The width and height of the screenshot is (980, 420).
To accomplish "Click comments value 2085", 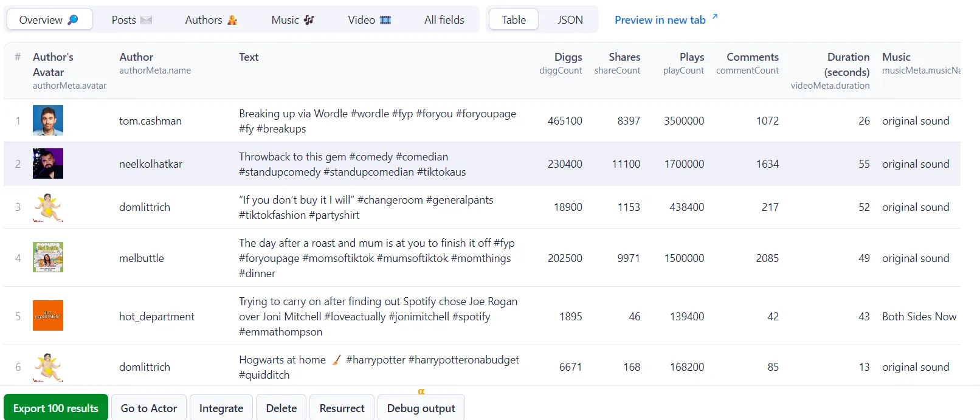I will tap(767, 258).
